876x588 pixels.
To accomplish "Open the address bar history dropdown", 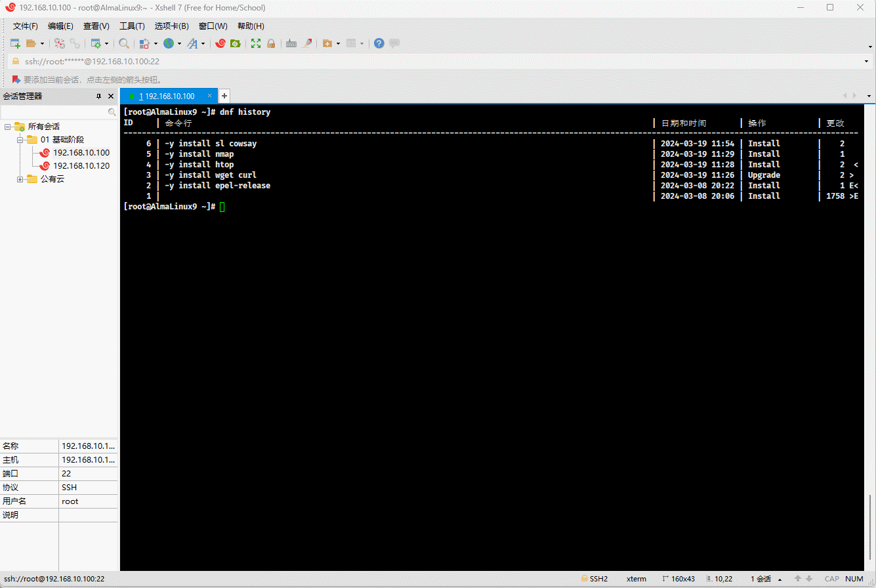I will 867,62.
